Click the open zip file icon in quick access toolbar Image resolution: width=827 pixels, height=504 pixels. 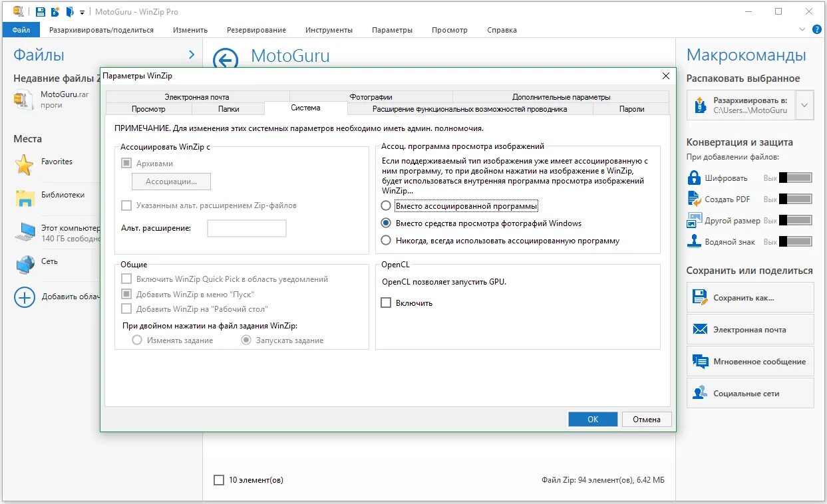point(70,12)
